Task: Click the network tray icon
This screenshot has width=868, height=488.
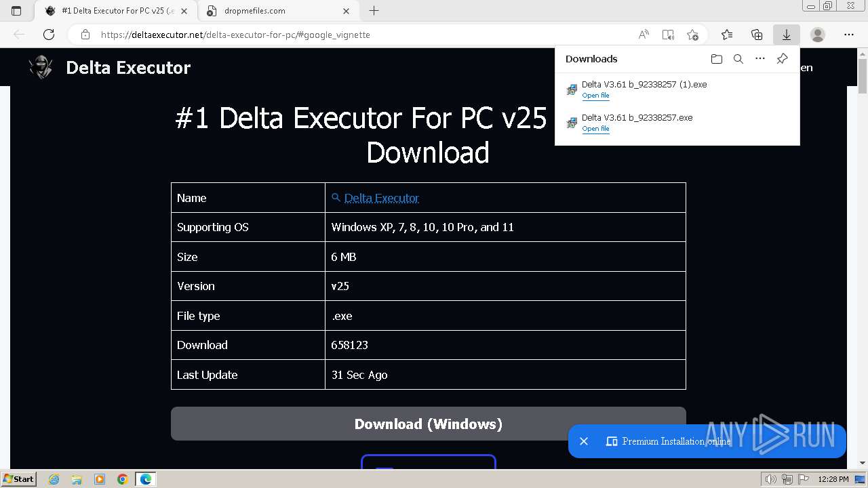Action: point(787,479)
